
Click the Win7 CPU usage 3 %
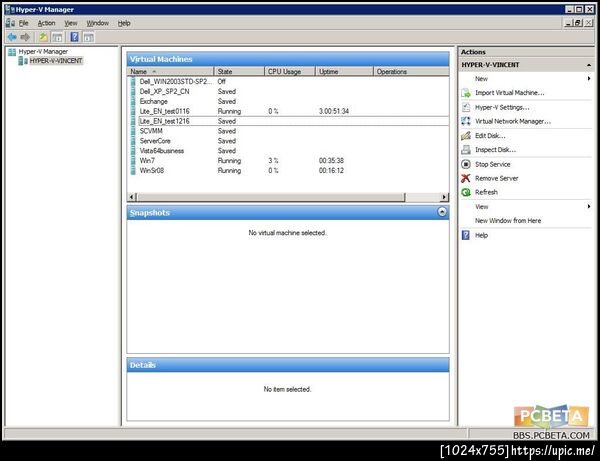click(273, 161)
